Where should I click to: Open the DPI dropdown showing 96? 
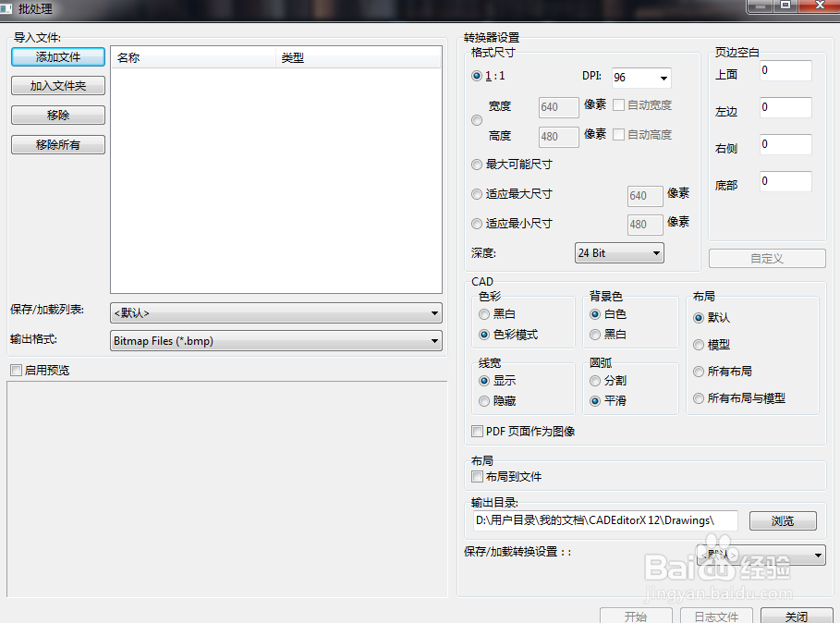[x=640, y=77]
